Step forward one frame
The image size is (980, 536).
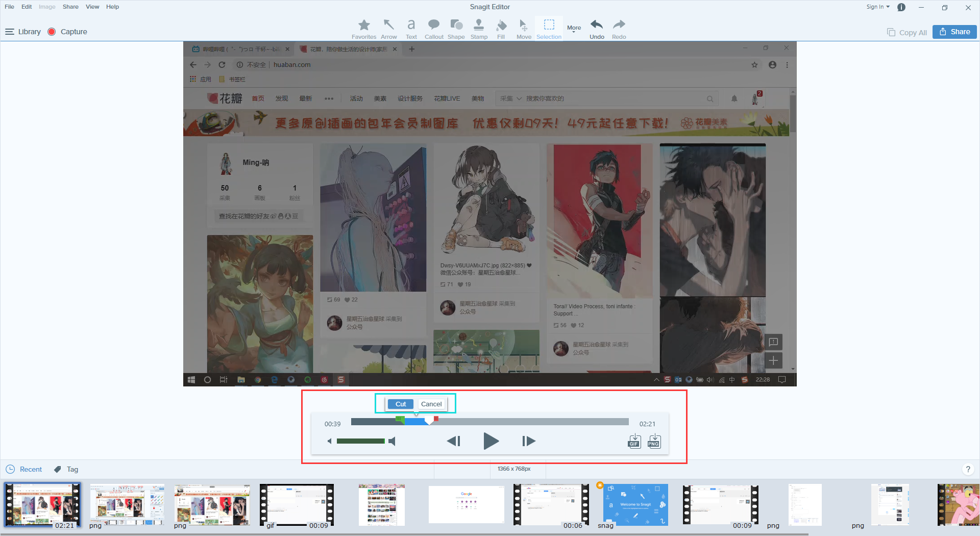529,441
